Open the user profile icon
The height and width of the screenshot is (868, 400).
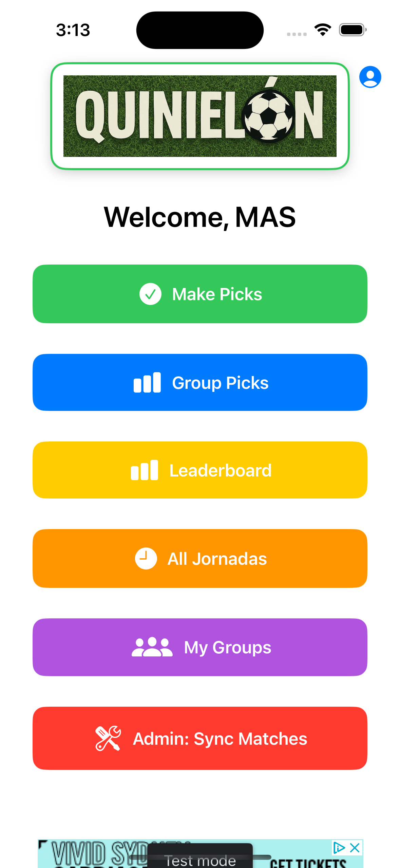pos(370,77)
